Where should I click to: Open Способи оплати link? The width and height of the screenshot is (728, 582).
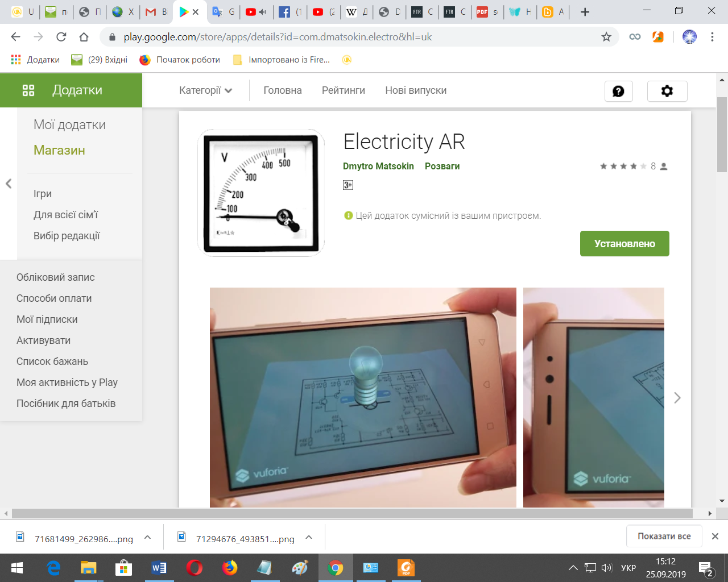[54, 298]
